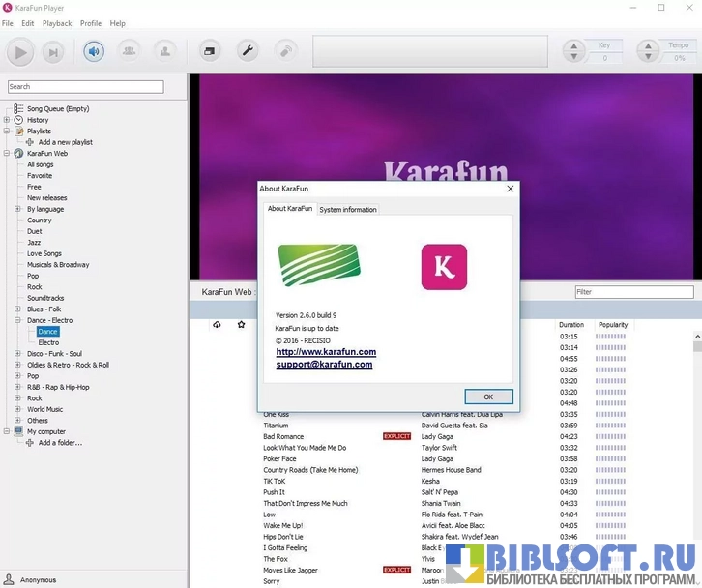
Task: Expand the History tree node
Action: point(7,120)
